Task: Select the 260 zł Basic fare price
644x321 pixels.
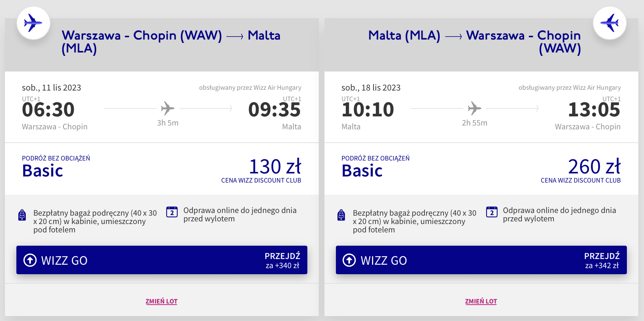Action: [594, 167]
